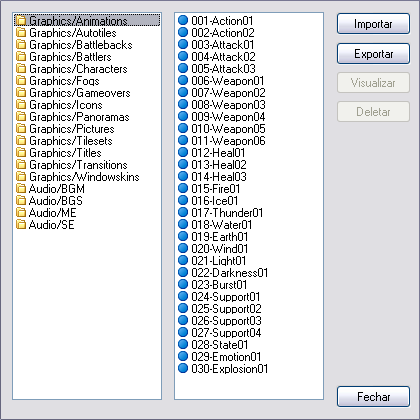Click the Exportar button

tap(373, 53)
